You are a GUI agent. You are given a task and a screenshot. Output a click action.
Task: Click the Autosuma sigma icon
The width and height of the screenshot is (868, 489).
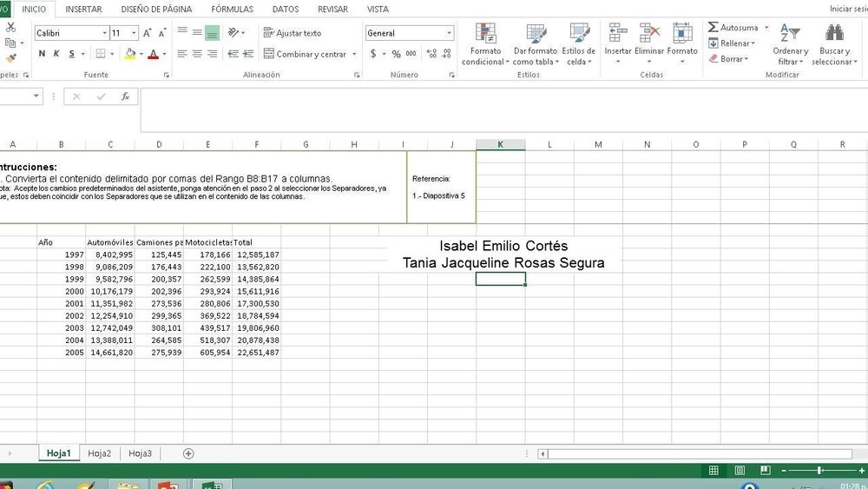click(x=713, y=28)
